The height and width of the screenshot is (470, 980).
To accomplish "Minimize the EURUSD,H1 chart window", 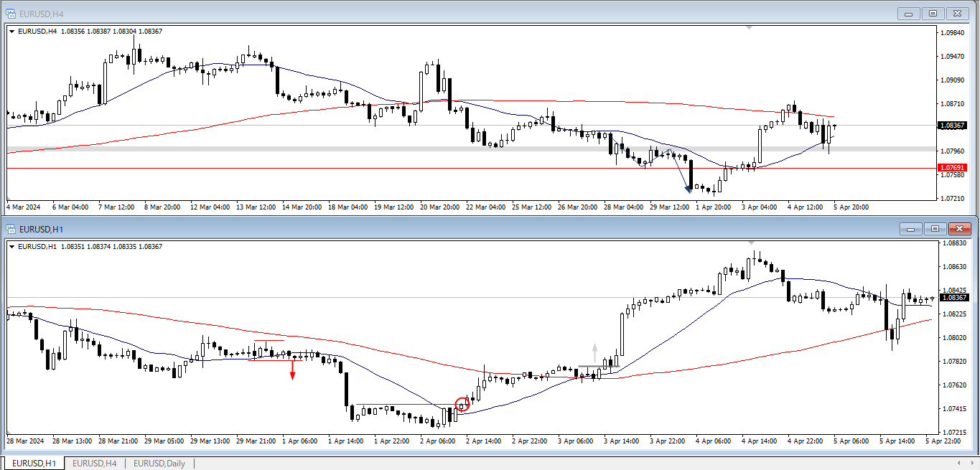I will click(911, 229).
